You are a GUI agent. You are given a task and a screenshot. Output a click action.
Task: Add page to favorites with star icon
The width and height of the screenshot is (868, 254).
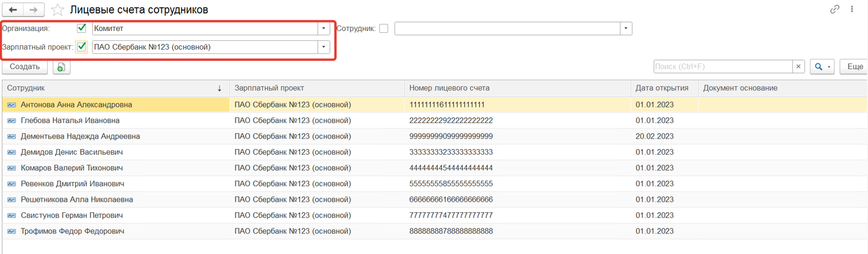pos(58,10)
